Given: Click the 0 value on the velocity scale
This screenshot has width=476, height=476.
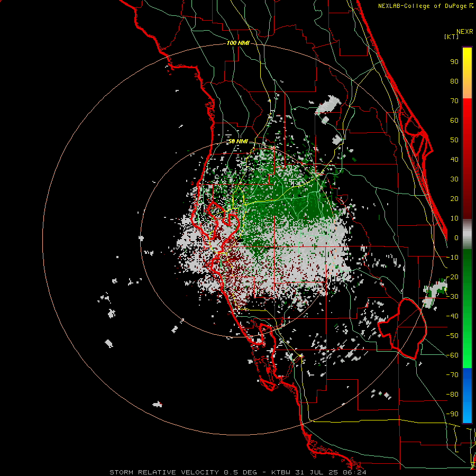Looking at the screenshot, I should [x=456, y=238].
